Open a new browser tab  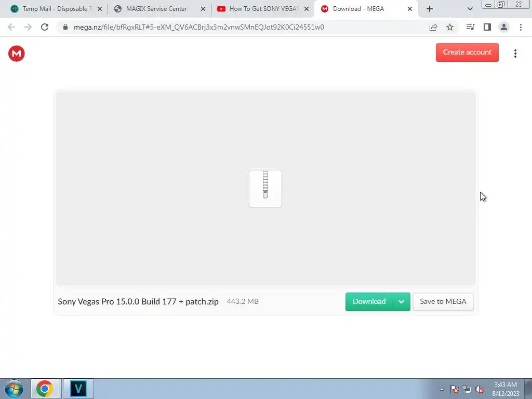pos(430,9)
